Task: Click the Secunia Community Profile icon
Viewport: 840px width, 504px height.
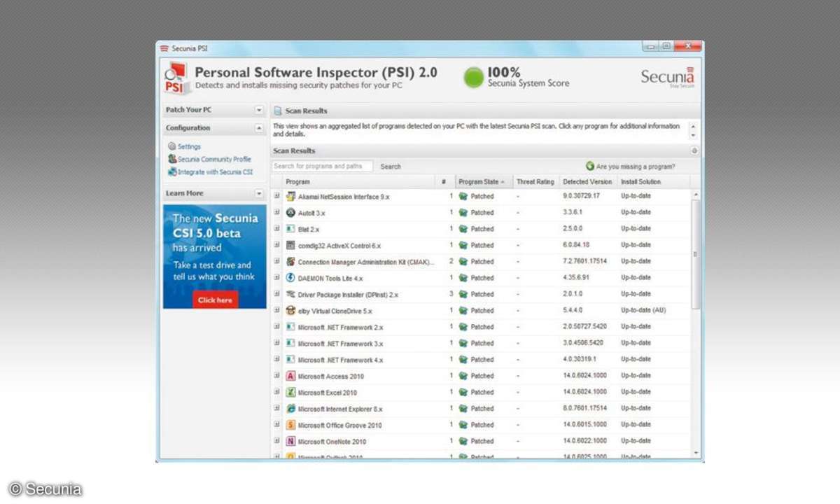Action: click(171, 159)
